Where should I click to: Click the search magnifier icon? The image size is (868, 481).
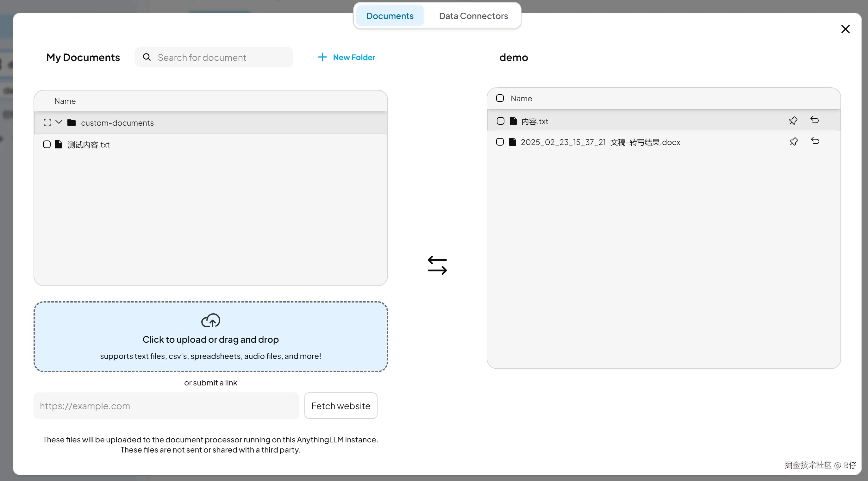tap(147, 57)
